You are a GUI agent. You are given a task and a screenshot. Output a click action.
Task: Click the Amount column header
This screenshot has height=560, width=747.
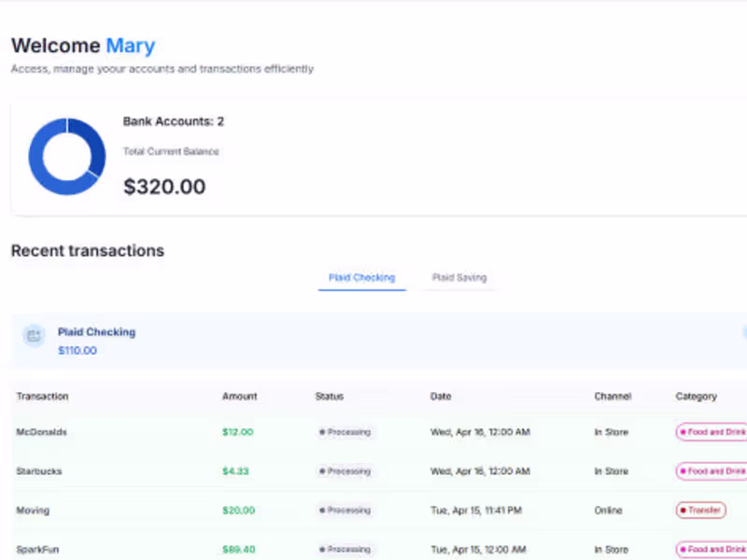coord(239,396)
